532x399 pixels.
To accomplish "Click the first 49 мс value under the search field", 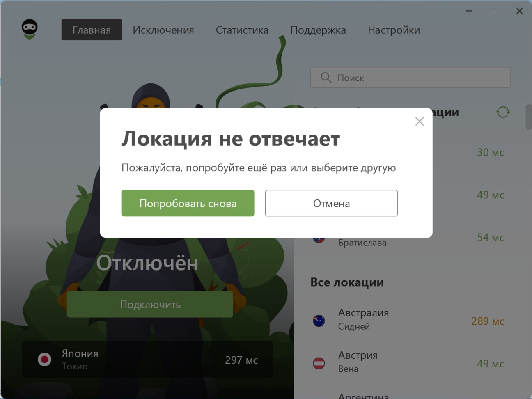I will click(490, 195).
